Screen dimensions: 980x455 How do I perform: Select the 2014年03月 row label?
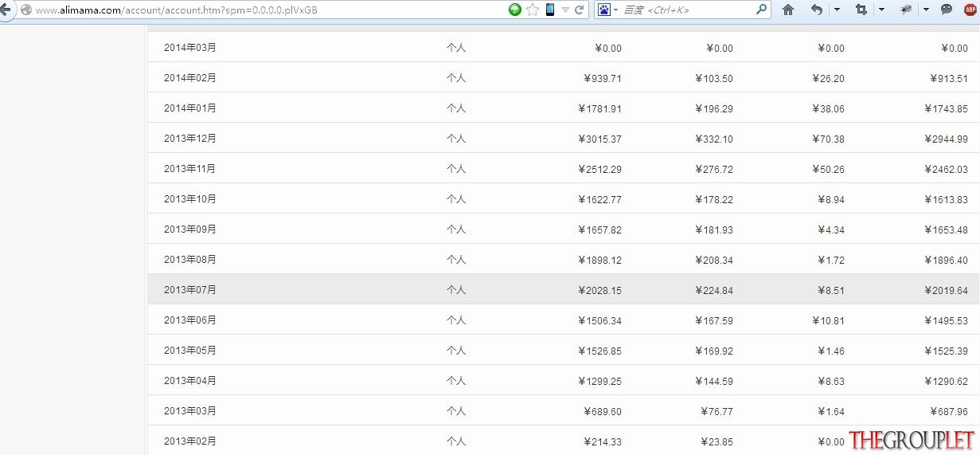pyautogui.click(x=190, y=48)
